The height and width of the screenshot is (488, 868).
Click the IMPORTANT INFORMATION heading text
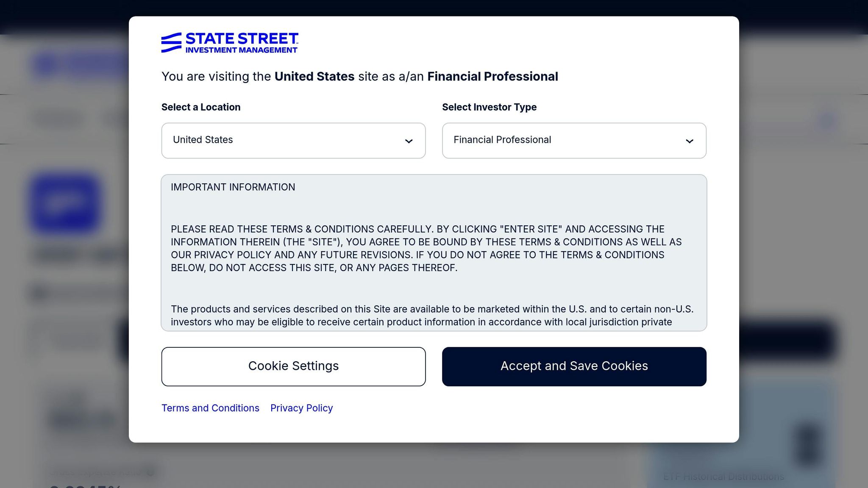click(233, 187)
